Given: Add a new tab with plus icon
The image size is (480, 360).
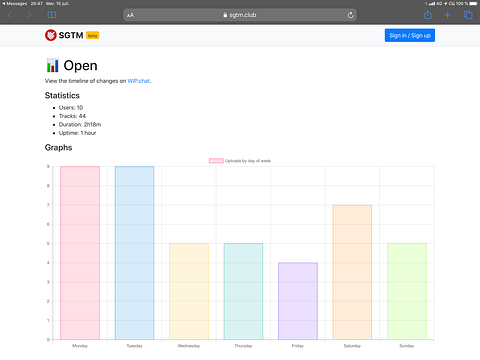Looking at the screenshot, I should coord(448,15).
